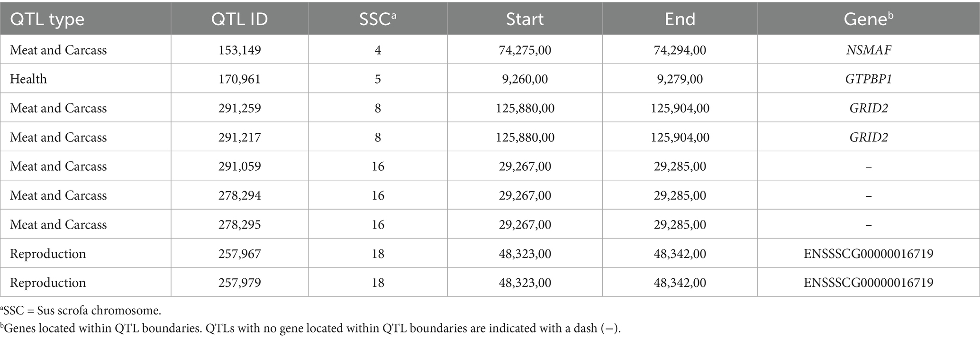
Task: Select the Gene column header
Action: (x=868, y=19)
